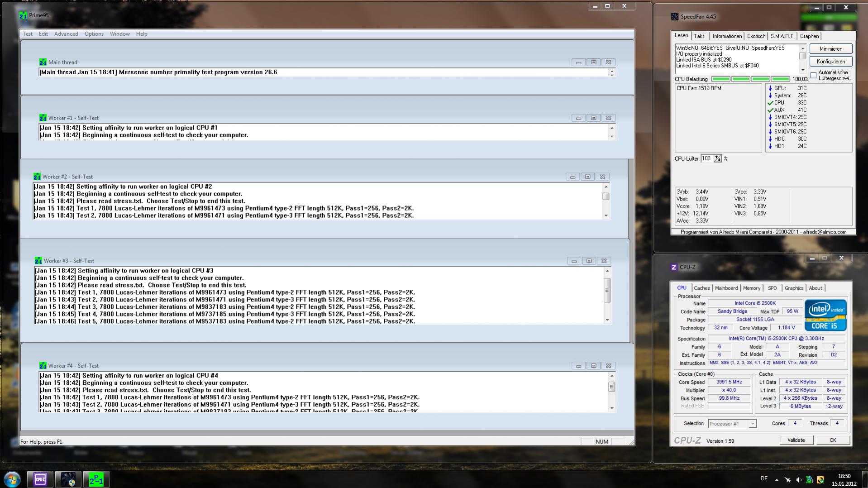Click the GPU temperature down-arrow icon in SpeedFan
The width and height of the screenshot is (868, 488).
coord(770,88)
